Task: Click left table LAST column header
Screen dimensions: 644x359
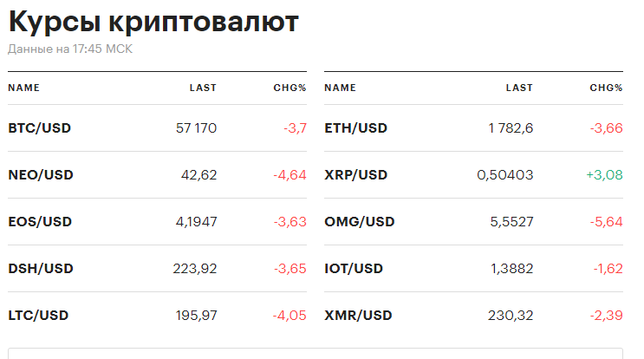Action: [203, 88]
